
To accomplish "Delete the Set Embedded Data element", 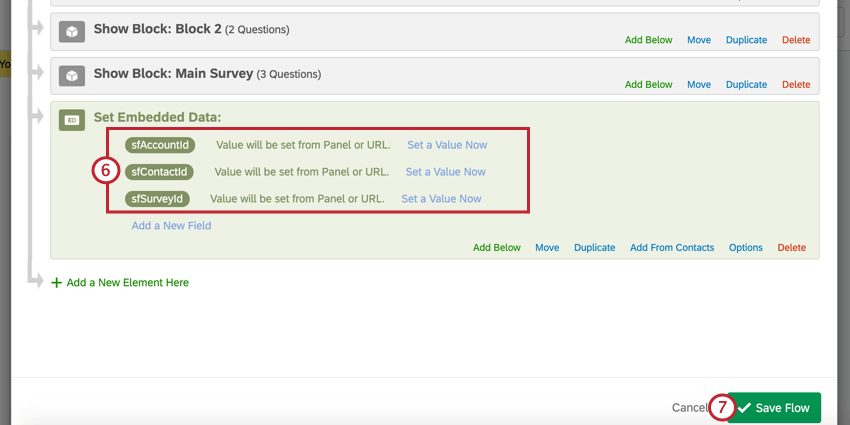I will (791, 248).
